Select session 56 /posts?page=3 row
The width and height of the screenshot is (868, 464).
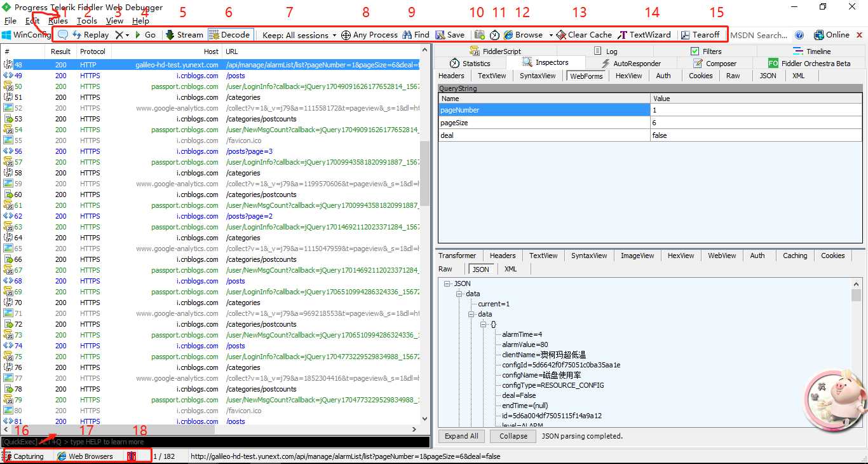coord(212,151)
